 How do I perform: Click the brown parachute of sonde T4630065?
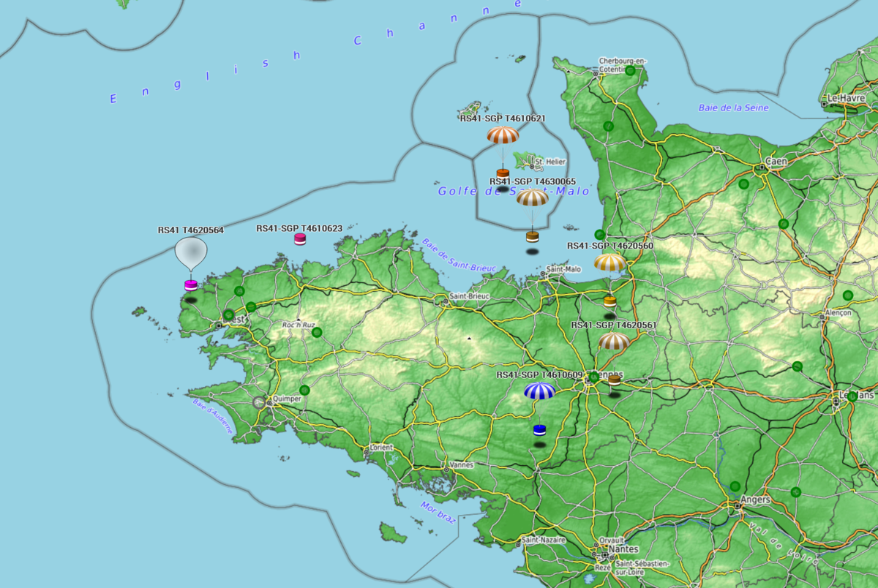click(x=532, y=197)
